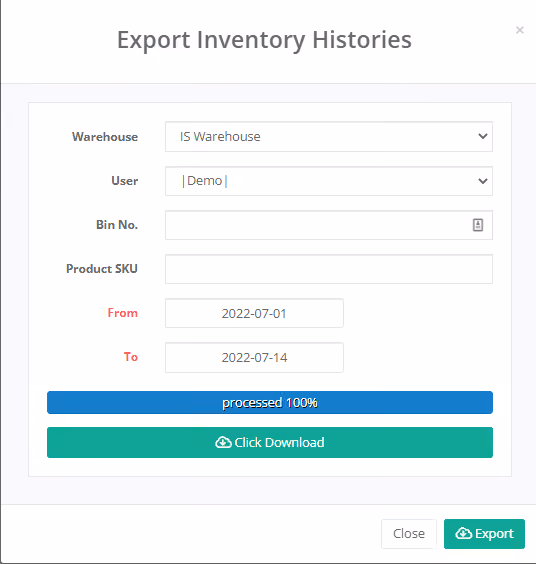
Task: Click the Export button
Action: (x=484, y=534)
